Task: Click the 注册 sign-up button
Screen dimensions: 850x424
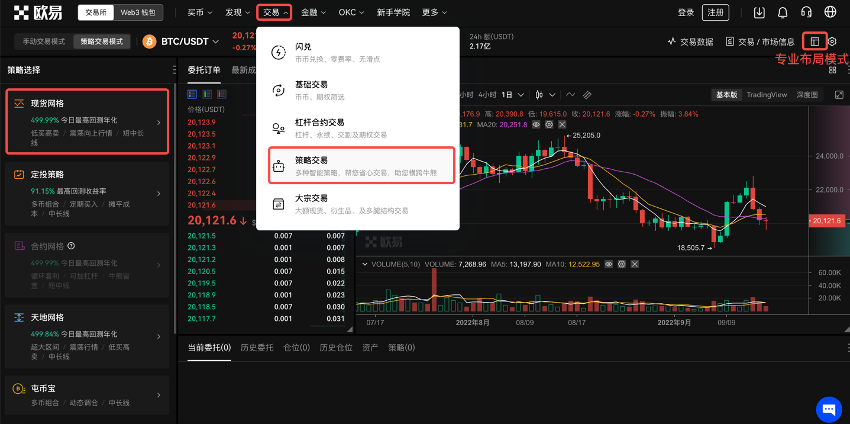Action: pos(715,13)
